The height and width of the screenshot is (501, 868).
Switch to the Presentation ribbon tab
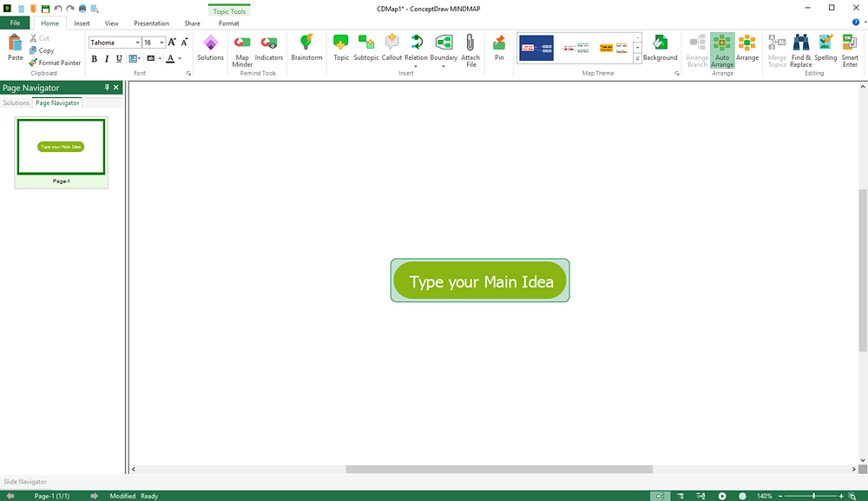(151, 23)
